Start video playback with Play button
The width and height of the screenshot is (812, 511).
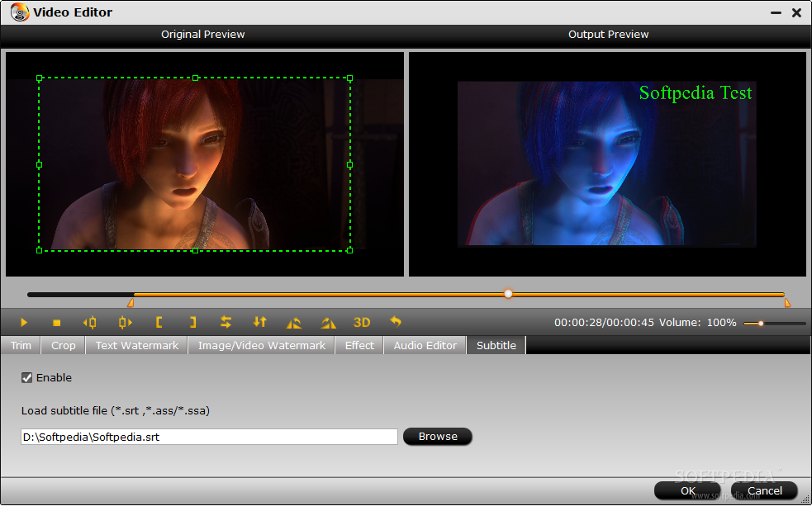click(24, 323)
